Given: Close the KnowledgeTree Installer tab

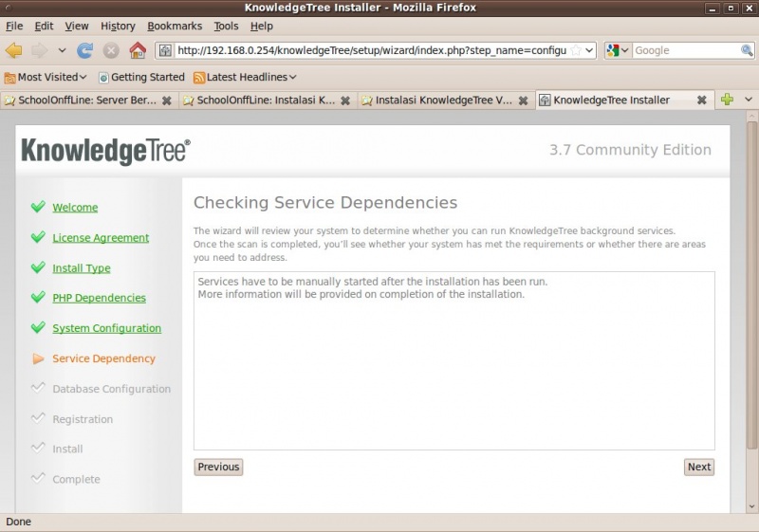Looking at the screenshot, I should tap(702, 100).
